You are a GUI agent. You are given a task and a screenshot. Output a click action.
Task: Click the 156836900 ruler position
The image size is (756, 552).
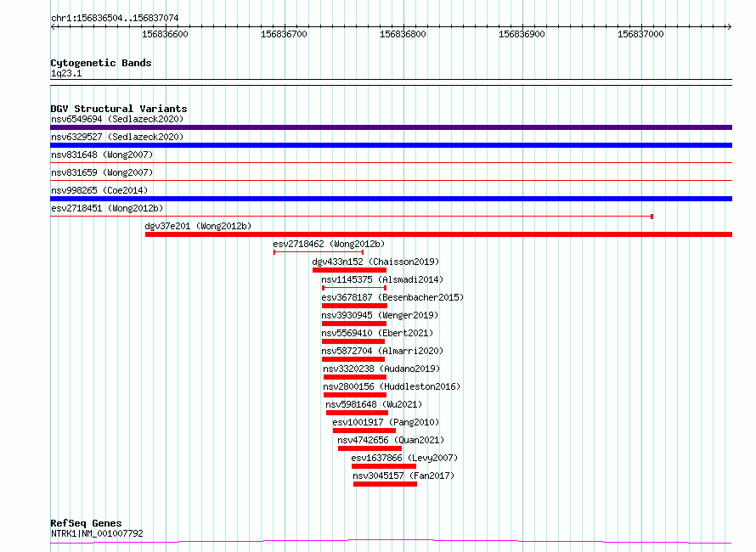tap(522, 34)
